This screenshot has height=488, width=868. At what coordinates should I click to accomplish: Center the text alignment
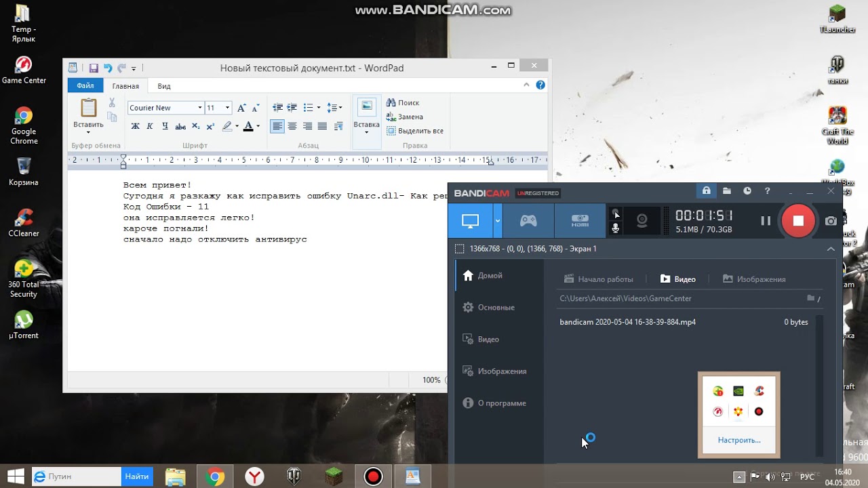[x=292, y=126]
